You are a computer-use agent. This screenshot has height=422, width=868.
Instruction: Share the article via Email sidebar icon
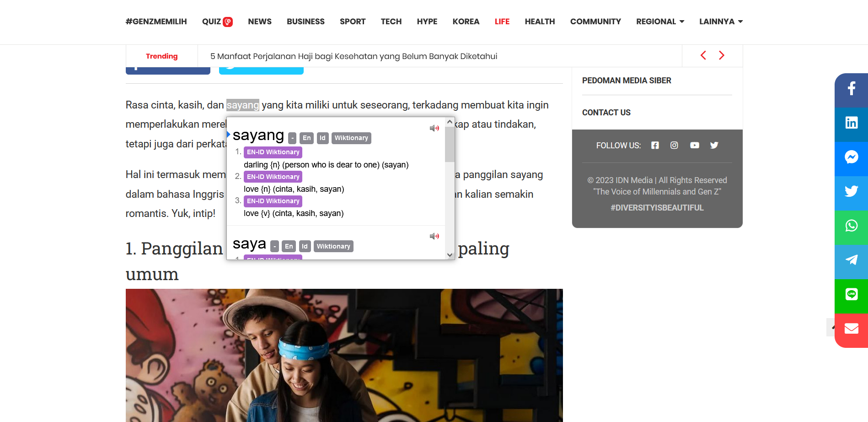[x=851, y=328]
